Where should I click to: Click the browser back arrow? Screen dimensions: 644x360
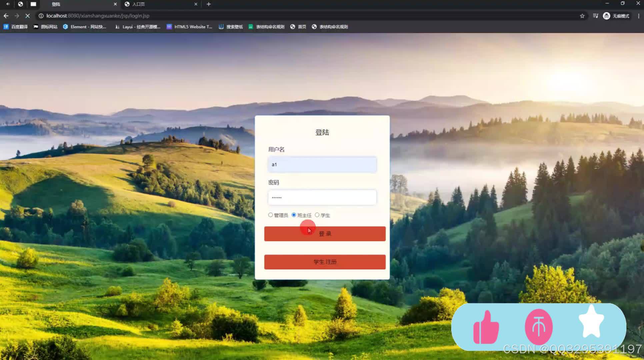click(6, 16)
